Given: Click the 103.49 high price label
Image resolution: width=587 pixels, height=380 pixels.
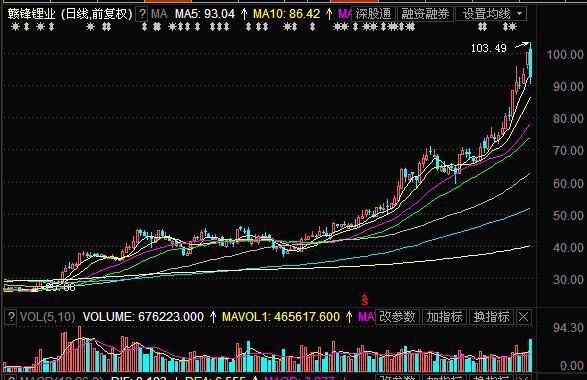Looking at the screenshot, I should [489, 48].
